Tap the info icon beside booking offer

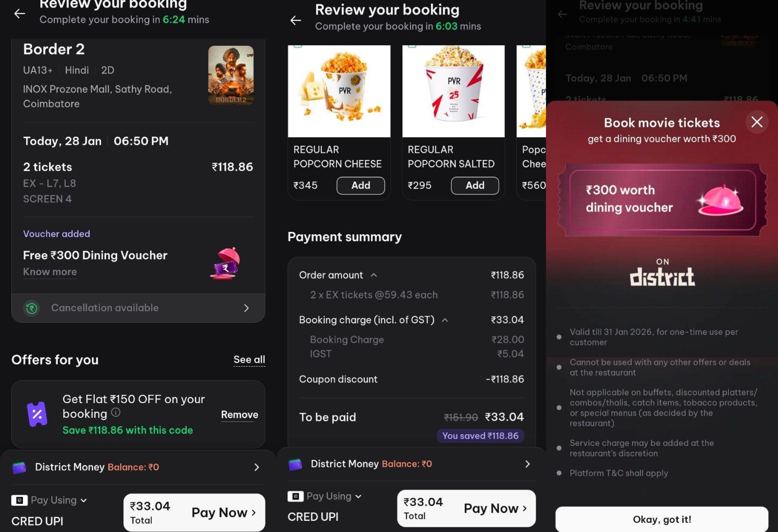pyautogui.click(x=116, y=413)
